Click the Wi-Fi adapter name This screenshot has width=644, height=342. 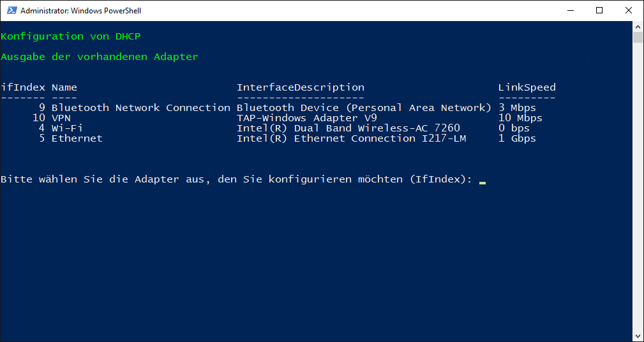pos(67,128)
